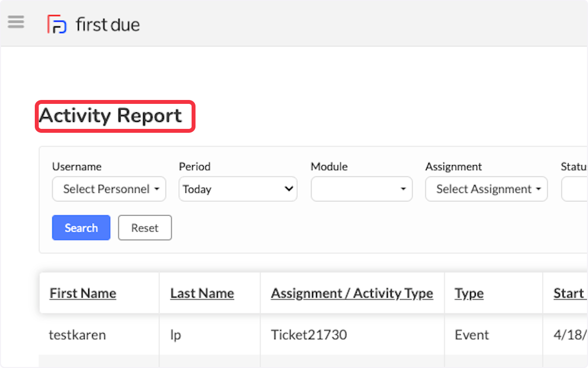Expand the Period dropdown showing Today
This screenshot has height=368, width=588.
coord(238,189)
